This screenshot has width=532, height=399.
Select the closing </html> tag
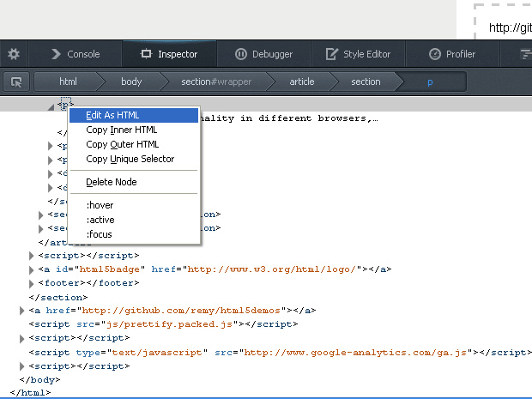pyautogui.click(x=31, y=393)
